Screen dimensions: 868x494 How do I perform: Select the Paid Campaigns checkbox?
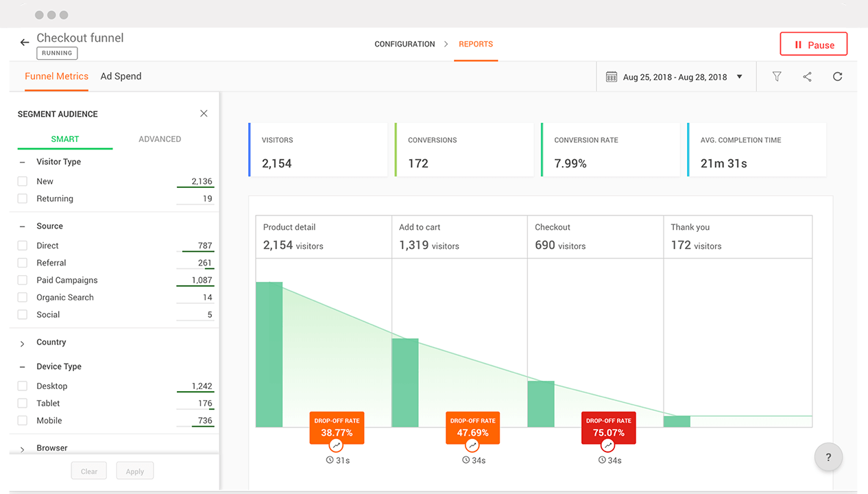[23, 280]
